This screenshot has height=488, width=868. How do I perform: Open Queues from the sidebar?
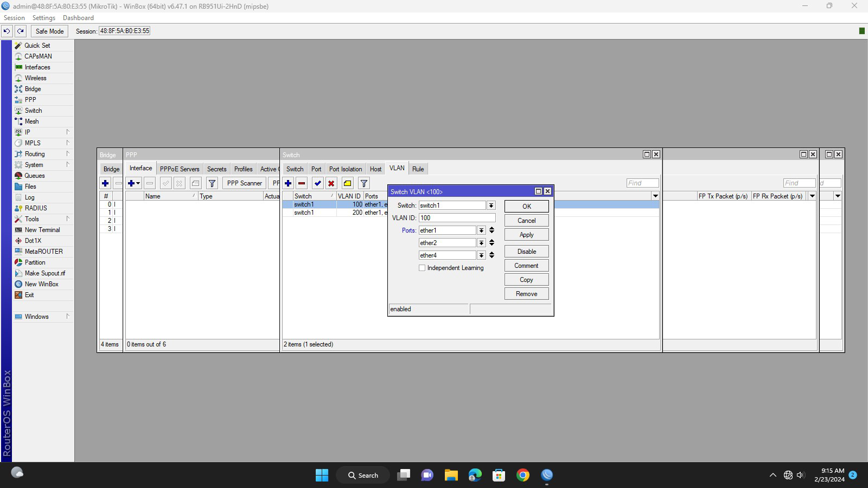[34, 176]
